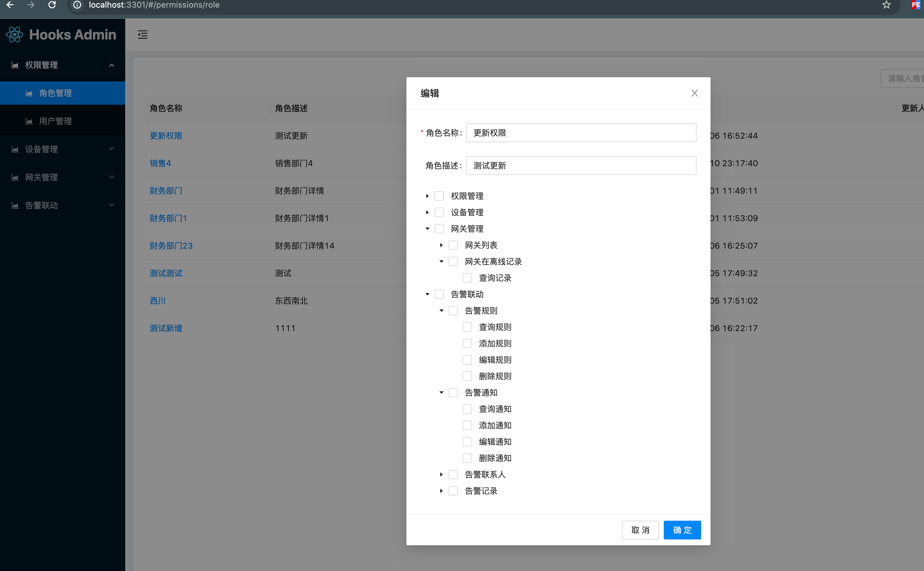Click the FE browser extension icon
This screenshot has width=924, height=571.
[916, 5]
